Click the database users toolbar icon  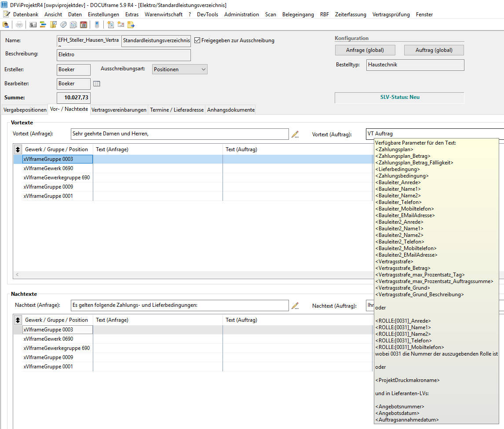pyautogui.click(x=6, y=25)
